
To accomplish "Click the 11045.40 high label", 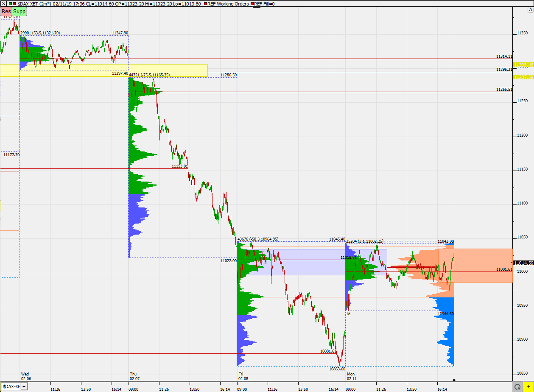I will click(x=337, y=239).
